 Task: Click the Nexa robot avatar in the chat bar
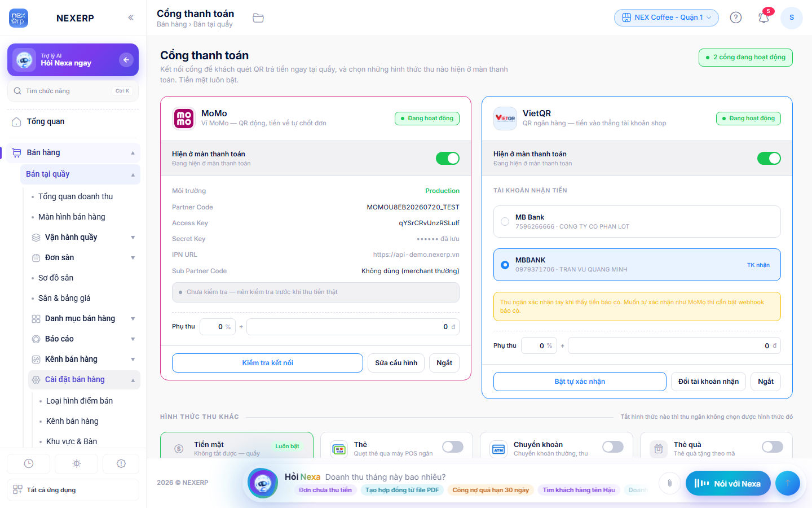click(x=263, y=483)
